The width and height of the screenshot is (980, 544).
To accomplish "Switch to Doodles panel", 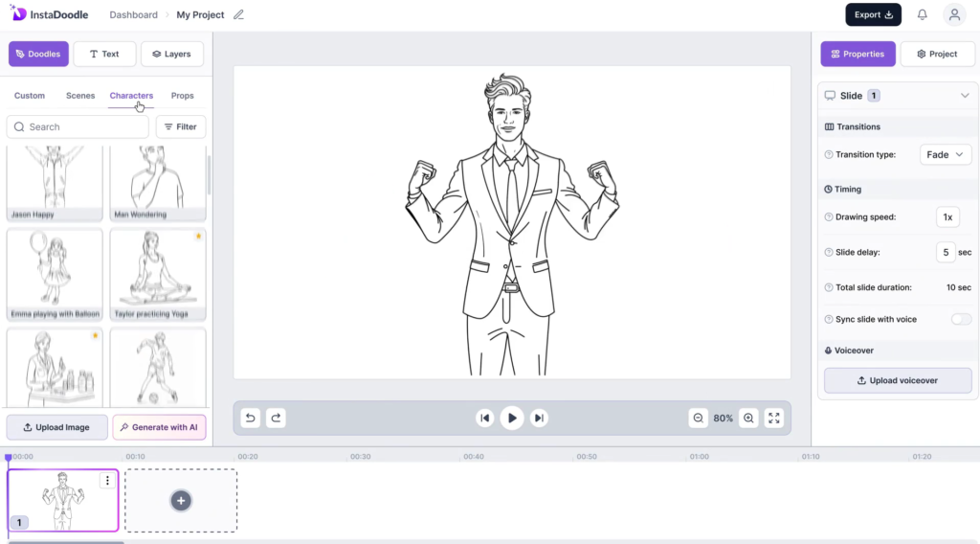I will tap(38, 54).
